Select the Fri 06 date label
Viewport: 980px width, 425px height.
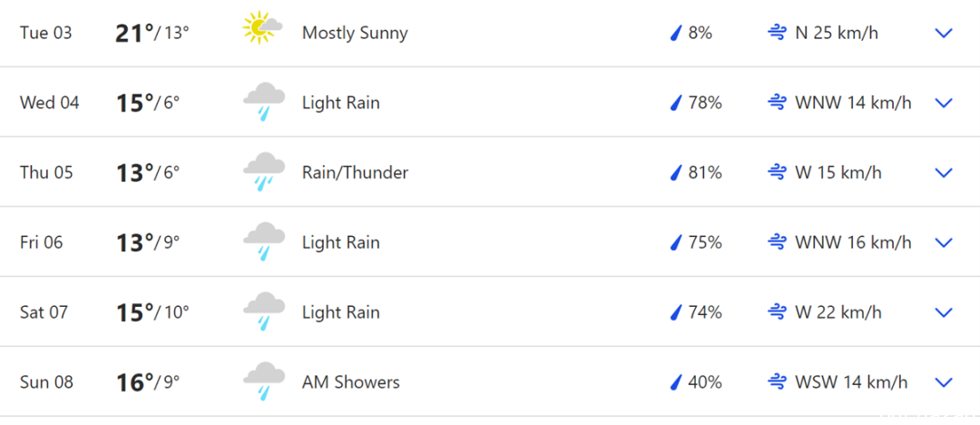[41, 242]
